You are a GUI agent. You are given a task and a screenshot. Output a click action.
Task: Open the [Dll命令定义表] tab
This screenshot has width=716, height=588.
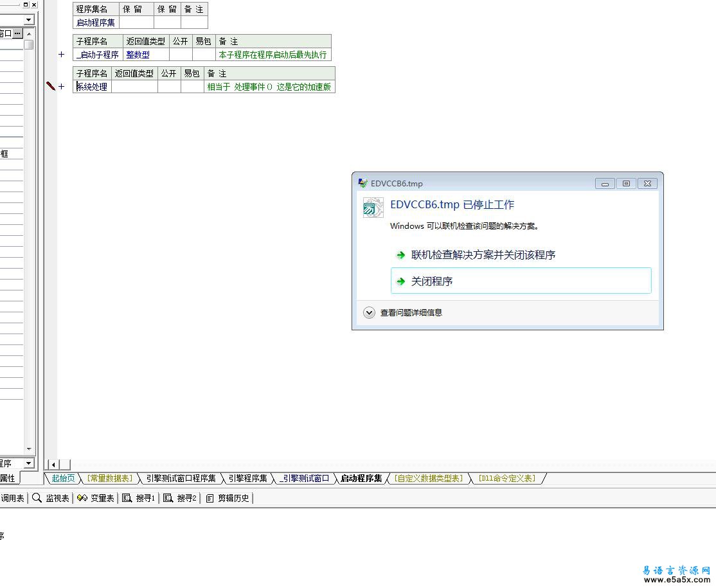coord(507,478)
